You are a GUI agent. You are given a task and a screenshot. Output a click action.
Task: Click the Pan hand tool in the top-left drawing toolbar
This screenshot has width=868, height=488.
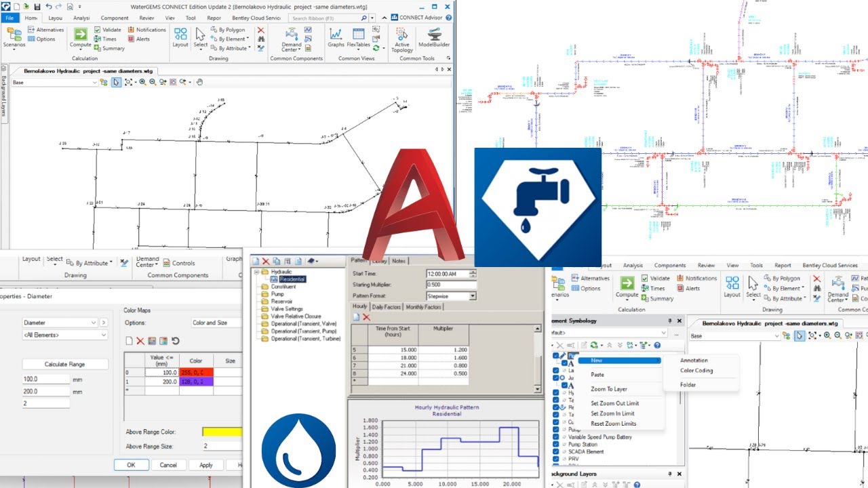tap(199, 82)
